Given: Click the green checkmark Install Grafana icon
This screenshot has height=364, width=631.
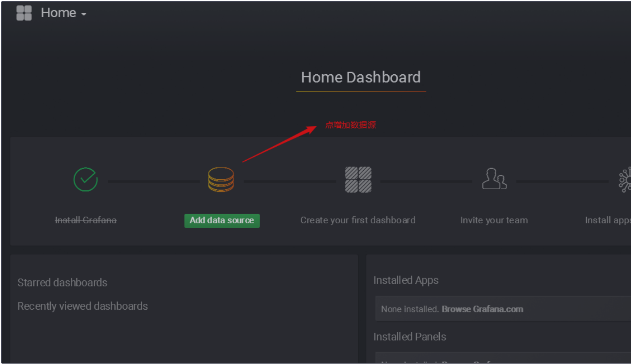Looking at the screenshot, I should pos(86,180).
